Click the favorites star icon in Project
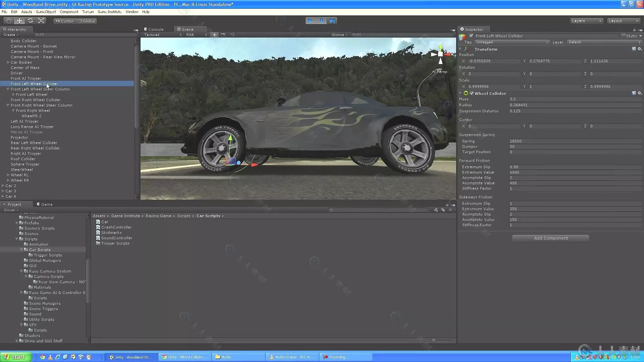This screenshot has width=644, height=362. click(x=450, y=210)
